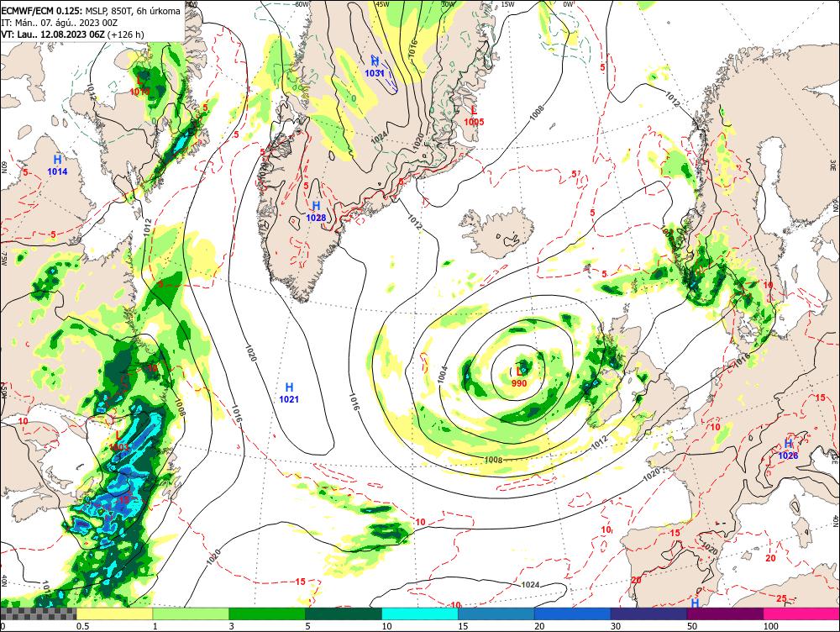Viewport: 840px width, 632px height.
Task: Click the light green 1–3 legend swatch
Action: coord(191,614)
